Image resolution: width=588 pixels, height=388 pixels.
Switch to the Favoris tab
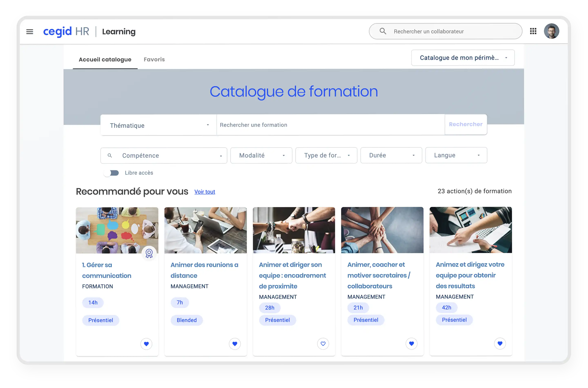[154, 59]
